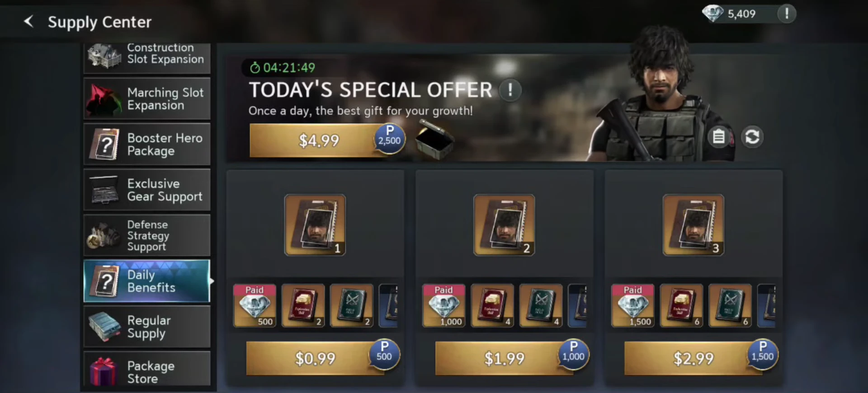
Task: Buy the $4.99 special offer
Action: [x=319, y=140]
